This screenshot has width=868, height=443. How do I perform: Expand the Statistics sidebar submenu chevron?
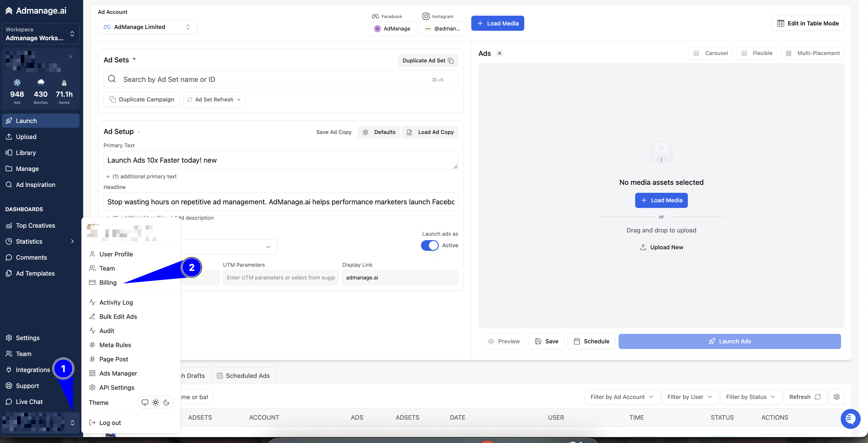[72, 241]
